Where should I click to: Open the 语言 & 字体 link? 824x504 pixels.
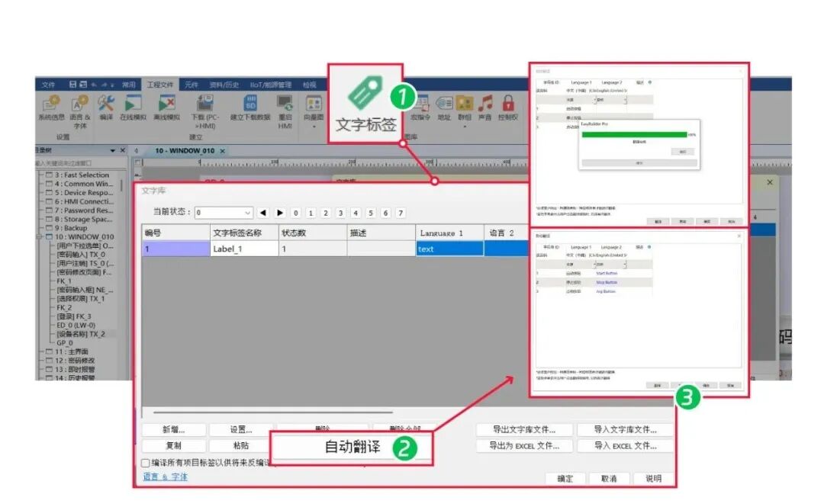coord(165,477)
